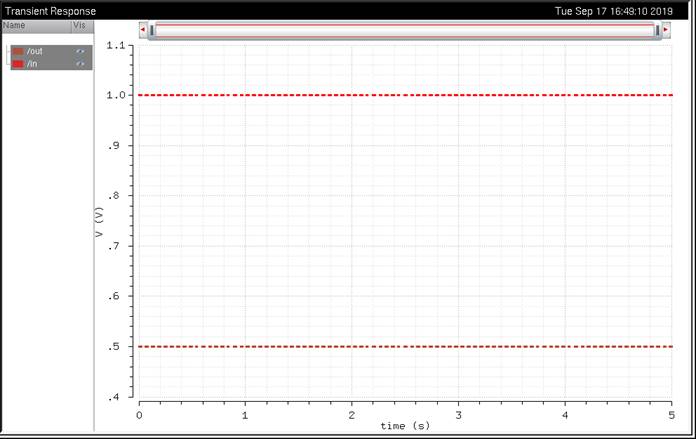Screen dimensions: 696x439
Task: Click the /out trace color swatch
Action: [18, 51]
